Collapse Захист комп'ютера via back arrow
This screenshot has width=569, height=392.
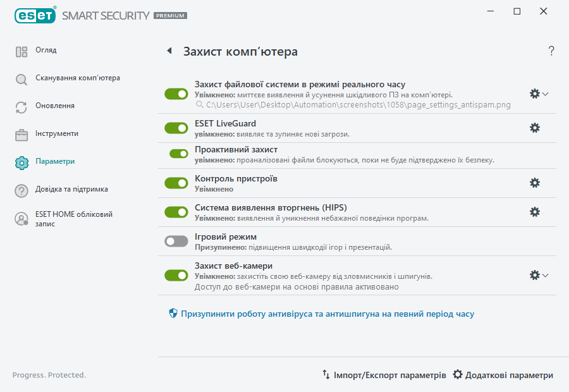169,51
